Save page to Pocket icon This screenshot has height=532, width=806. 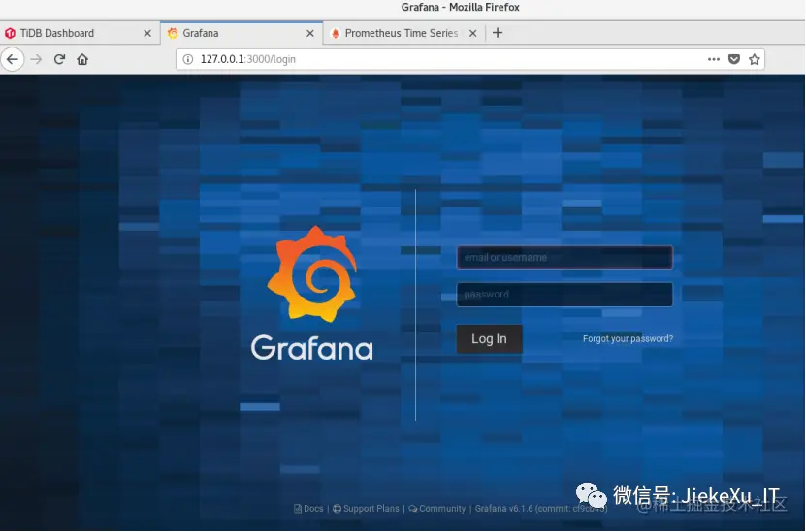(x=734, y=59)
